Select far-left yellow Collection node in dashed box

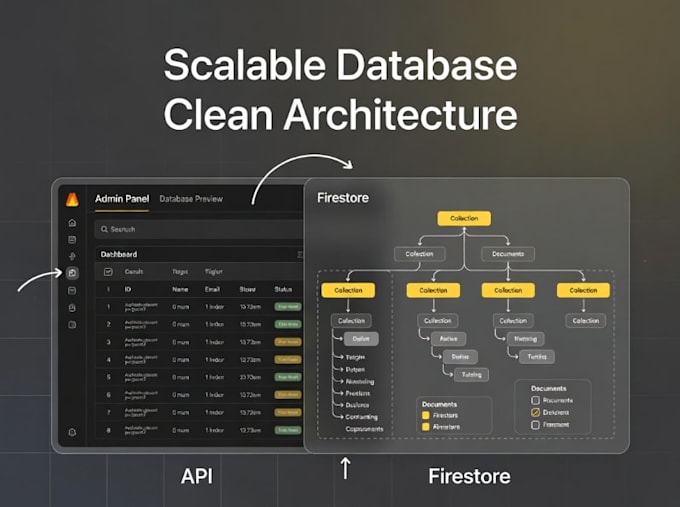[348, 290]
